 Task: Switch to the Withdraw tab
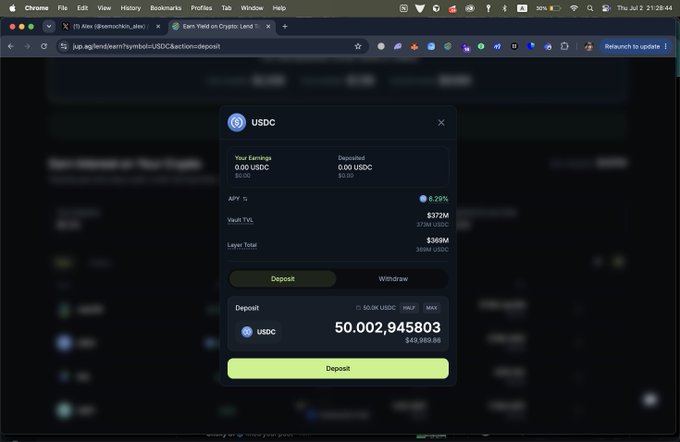coord(393,279)
